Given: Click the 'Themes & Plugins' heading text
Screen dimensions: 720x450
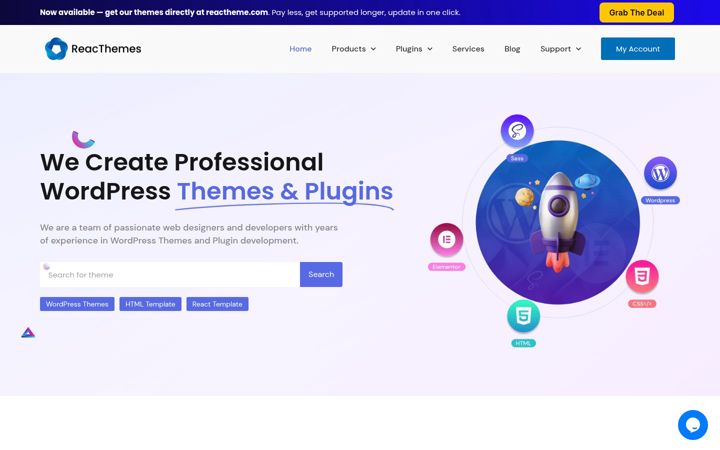Looking at the screenshot, I should pyautogui.click(x=285, y=191).
